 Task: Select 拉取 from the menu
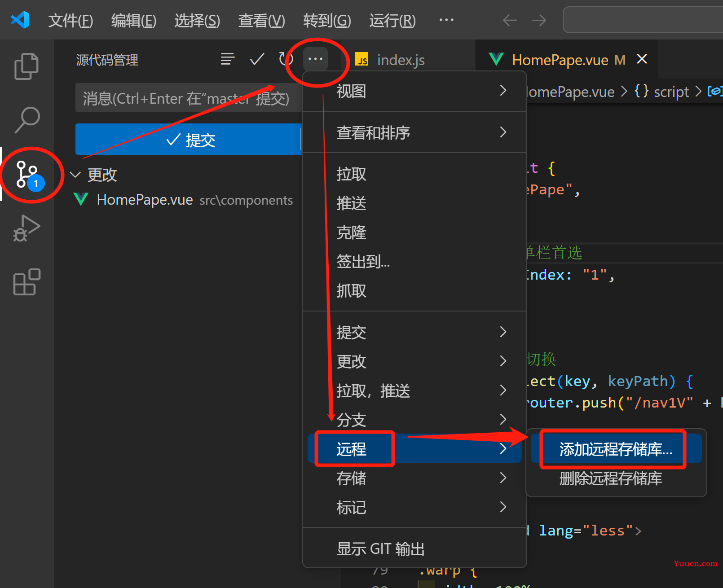414,174
